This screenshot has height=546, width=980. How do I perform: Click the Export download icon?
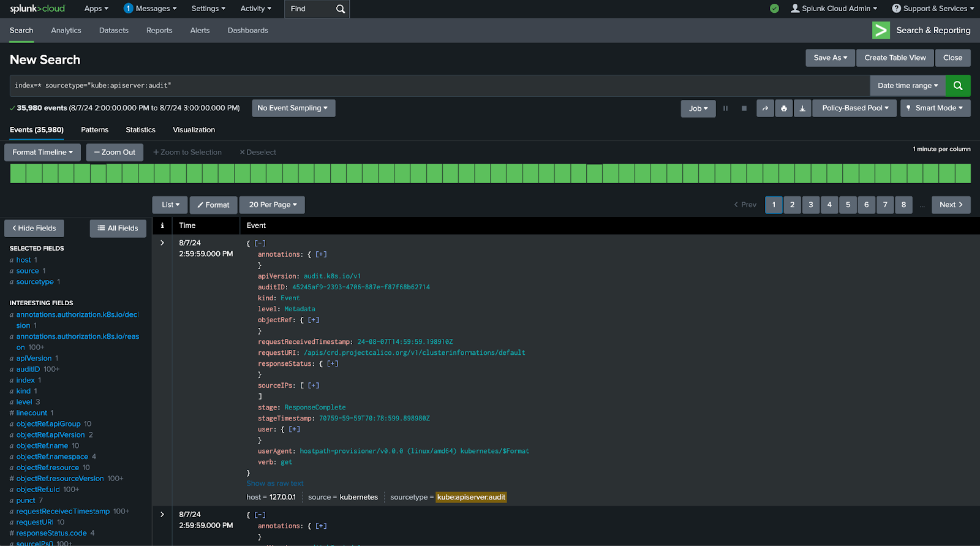tap(802, 108)
